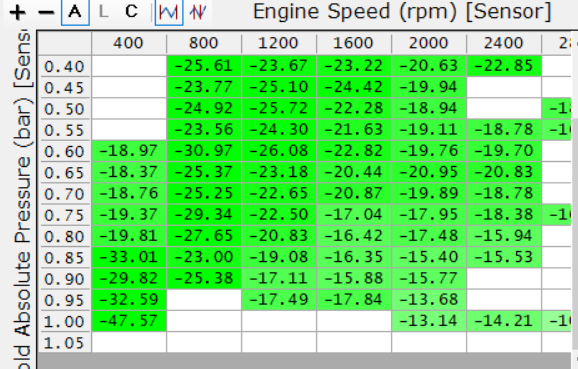The width and height of the screenshot is (578, 369).
Task: Click the Engine Speed (rpm) [Sensor] axis title
Action: point(402,12)
